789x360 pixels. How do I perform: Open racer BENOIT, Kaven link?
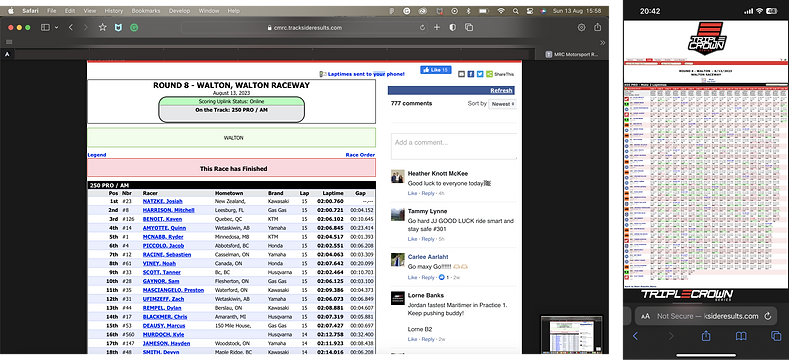click(162, 219)
